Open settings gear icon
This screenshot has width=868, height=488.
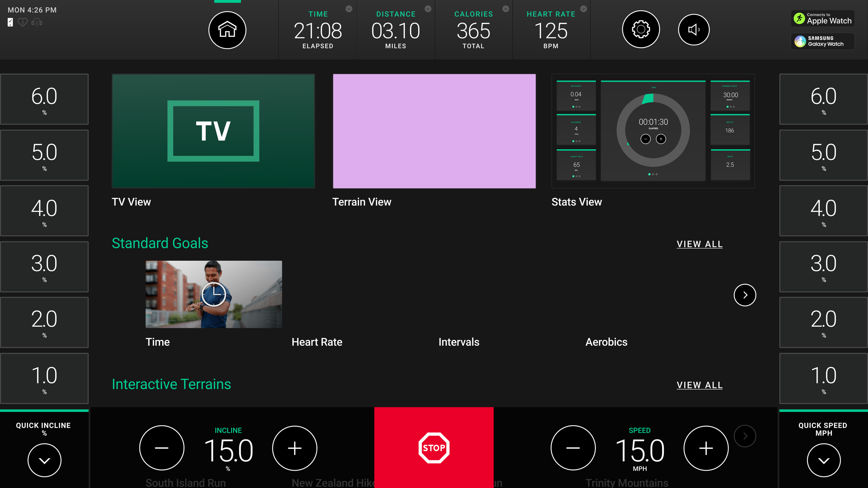641,30
